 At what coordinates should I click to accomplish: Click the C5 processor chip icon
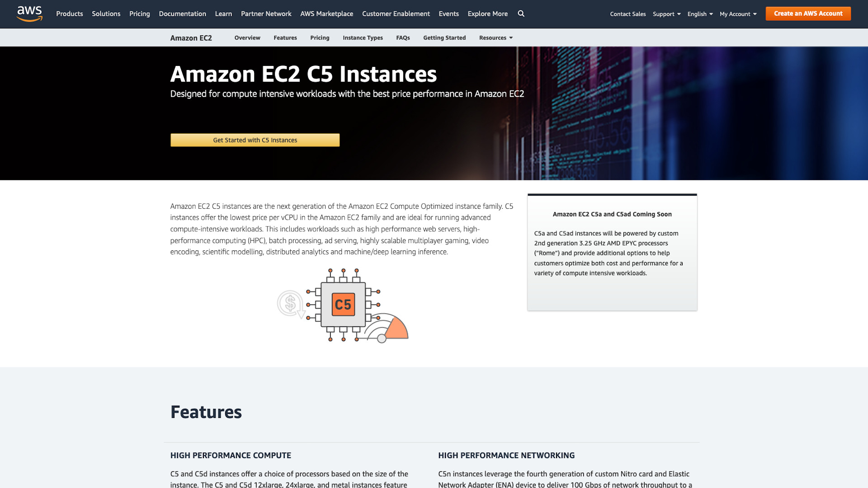(x=343, y=305)
